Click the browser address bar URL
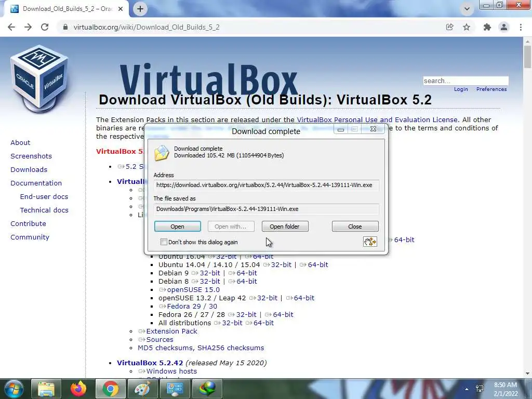This screenshot has height=399, width=532. tap(147, 27)
